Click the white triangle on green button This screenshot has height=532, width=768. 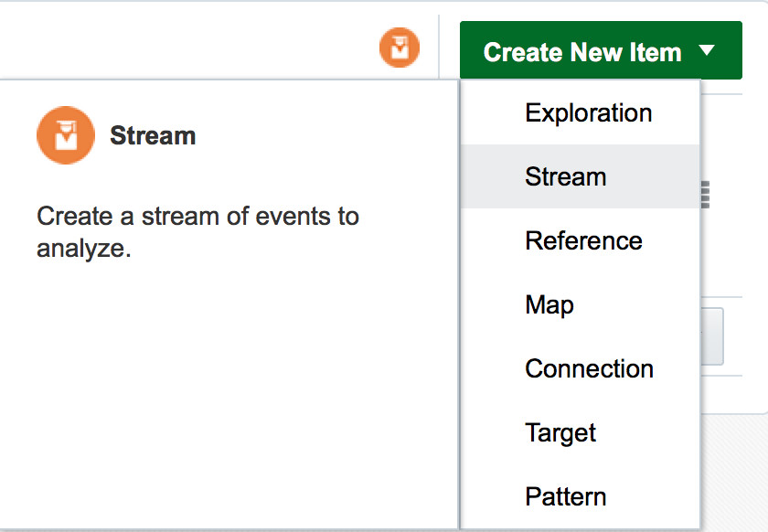click(707, 50)
